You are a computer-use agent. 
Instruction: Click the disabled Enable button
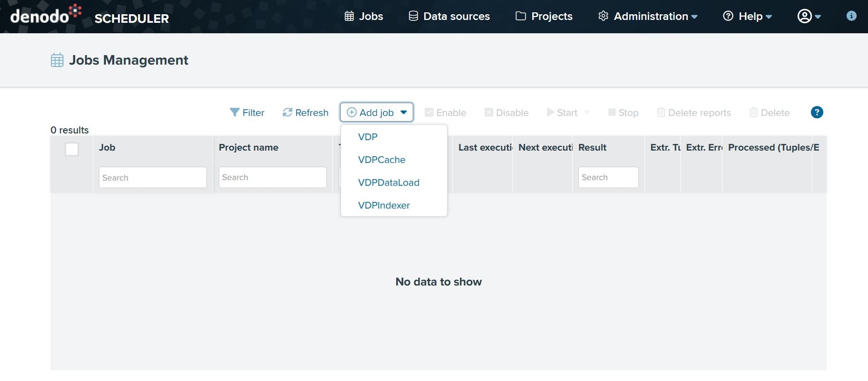tap(445, 113)
